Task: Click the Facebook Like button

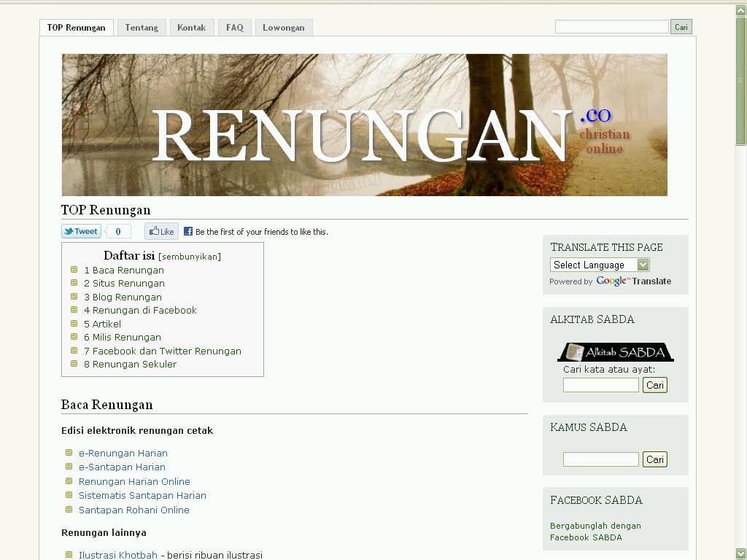Action: [x=161, y=231]
